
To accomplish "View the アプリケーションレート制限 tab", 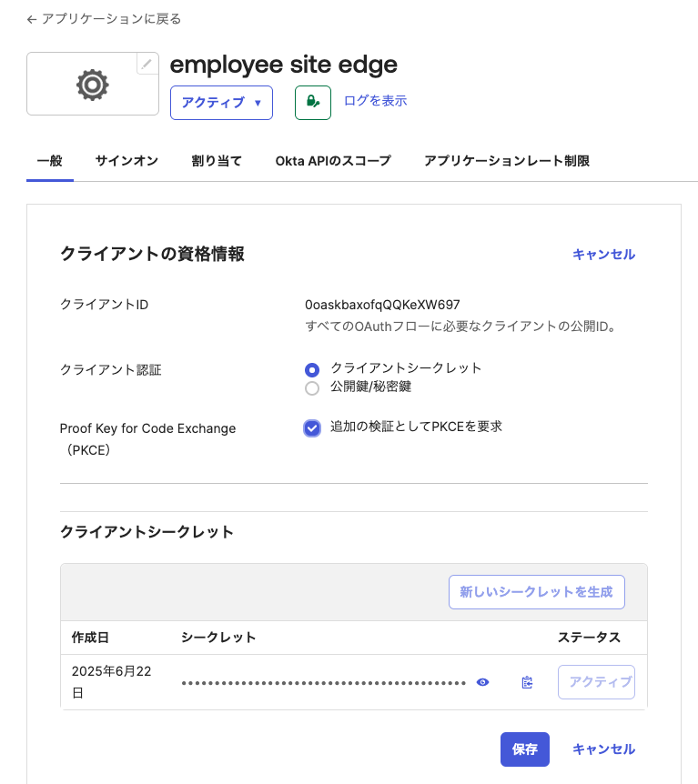I will click(507, 160).
